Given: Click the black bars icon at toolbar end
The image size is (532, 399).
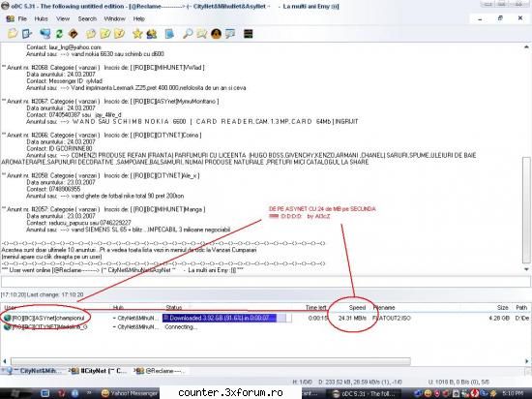Looking at the screenshot, I should pyautogui.click(x=248, y=34).
